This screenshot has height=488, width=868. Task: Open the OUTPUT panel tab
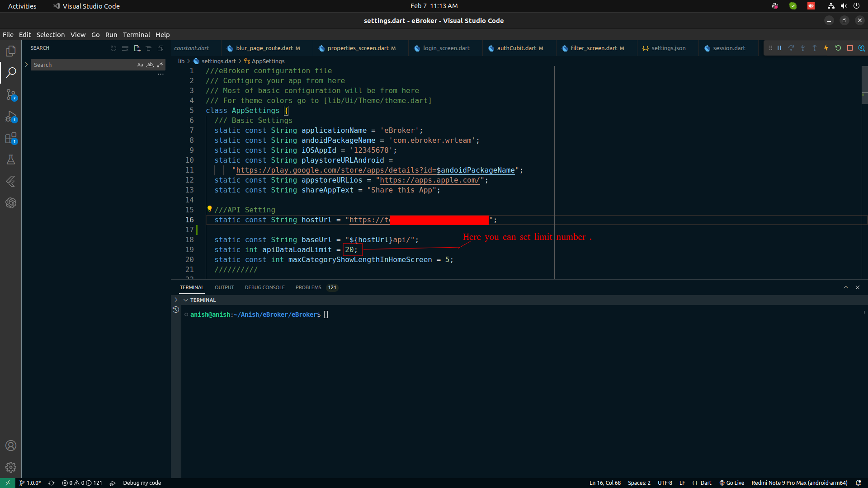[x=224, y=287]
